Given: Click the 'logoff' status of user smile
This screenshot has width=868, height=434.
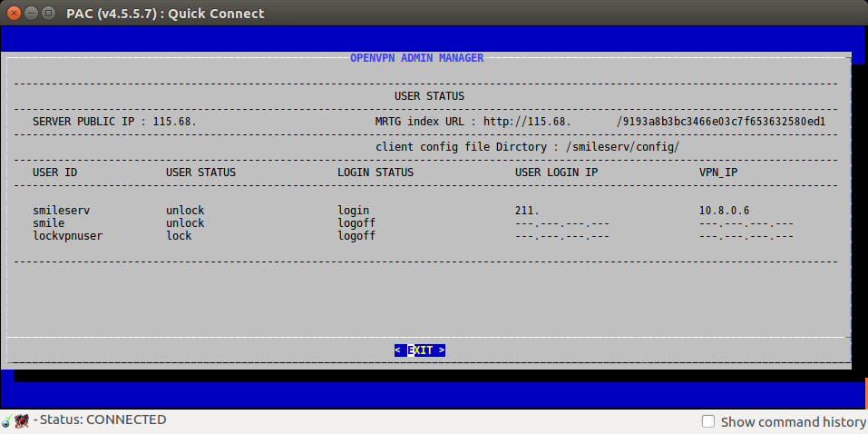Looking at the screenshot, I should [x=356, y=223].
